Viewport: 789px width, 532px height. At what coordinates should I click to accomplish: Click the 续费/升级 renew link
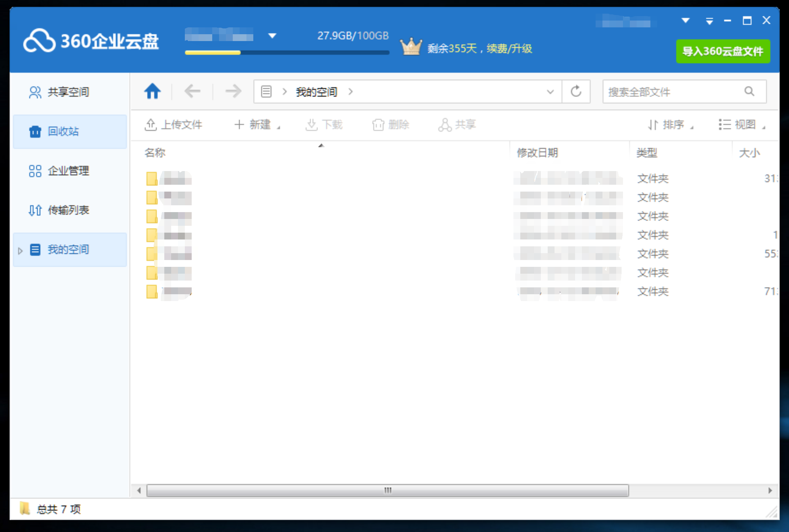click(x=509, y=49)
